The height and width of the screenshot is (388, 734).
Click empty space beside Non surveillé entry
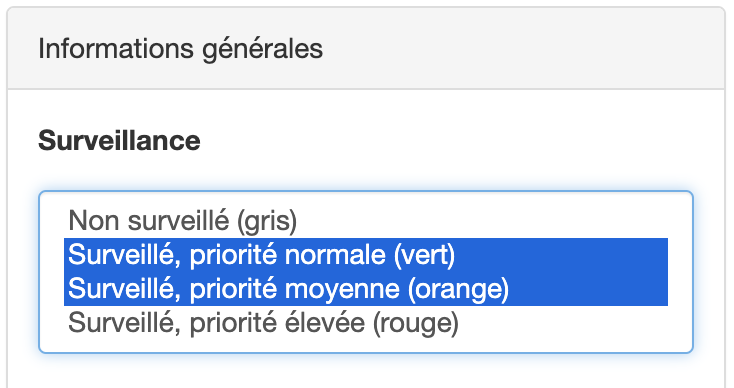coord(482,221)
